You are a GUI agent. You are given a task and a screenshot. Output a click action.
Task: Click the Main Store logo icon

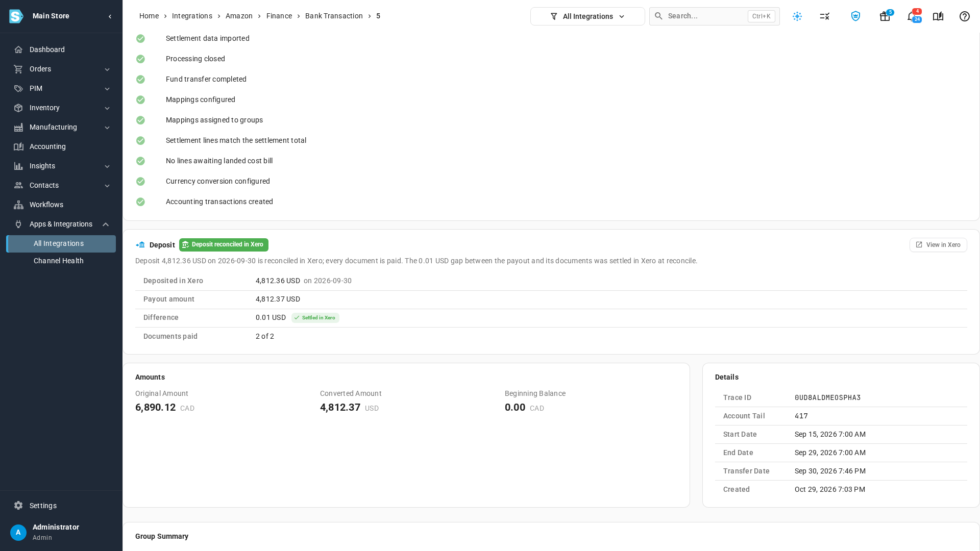click(16, 16)
